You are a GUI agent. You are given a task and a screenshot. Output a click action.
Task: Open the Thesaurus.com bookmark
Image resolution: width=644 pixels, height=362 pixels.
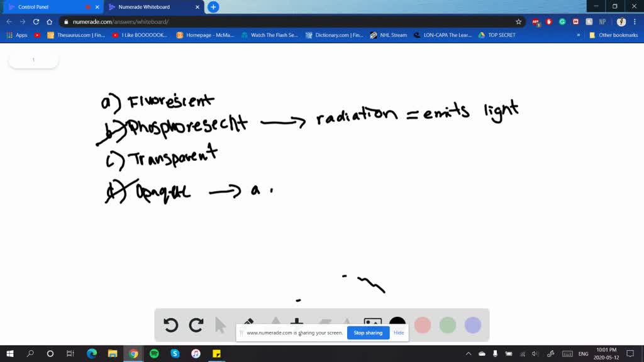tap(76, 35)
